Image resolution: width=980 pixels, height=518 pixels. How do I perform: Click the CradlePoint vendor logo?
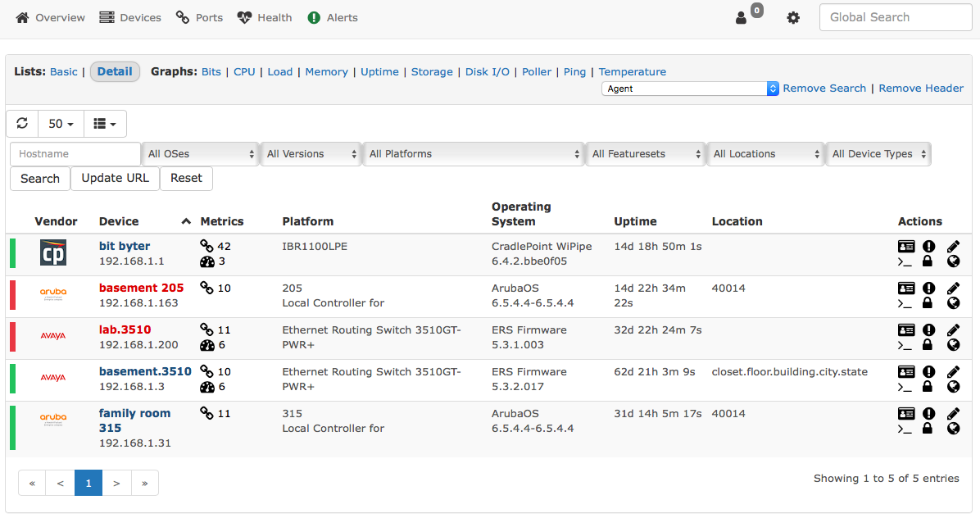click(53, 253)
